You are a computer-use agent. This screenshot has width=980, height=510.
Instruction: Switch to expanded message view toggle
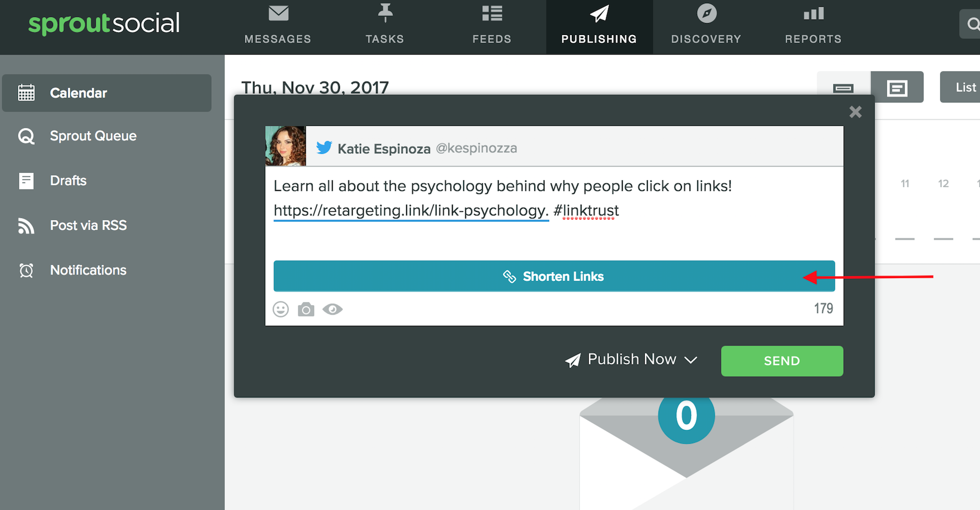point(897,87)
